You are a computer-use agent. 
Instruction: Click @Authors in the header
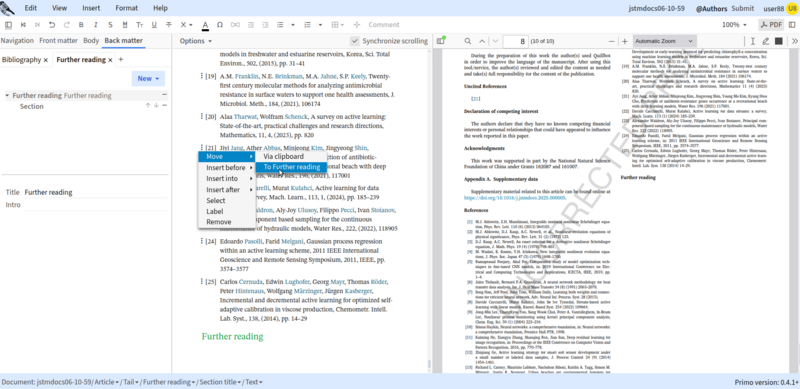[711, 8]
